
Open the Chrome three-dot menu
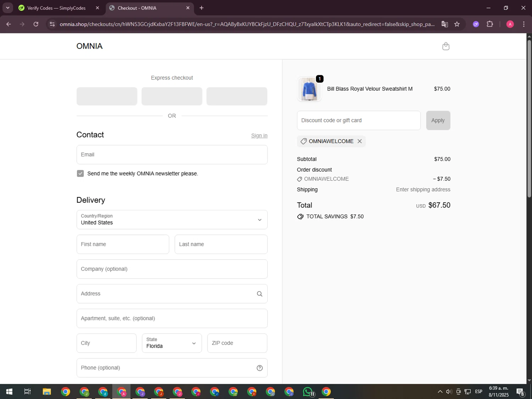click(524, 24)
